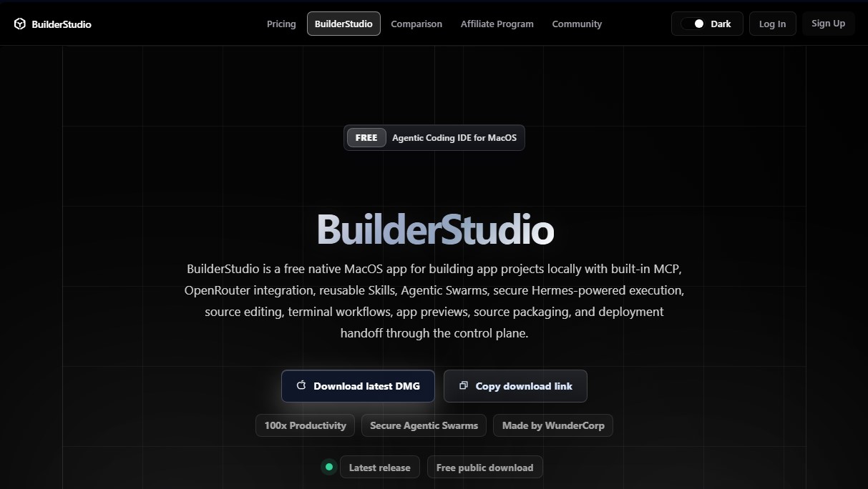
Task: Click the green status dot indicator
Action: pos(329,467)
